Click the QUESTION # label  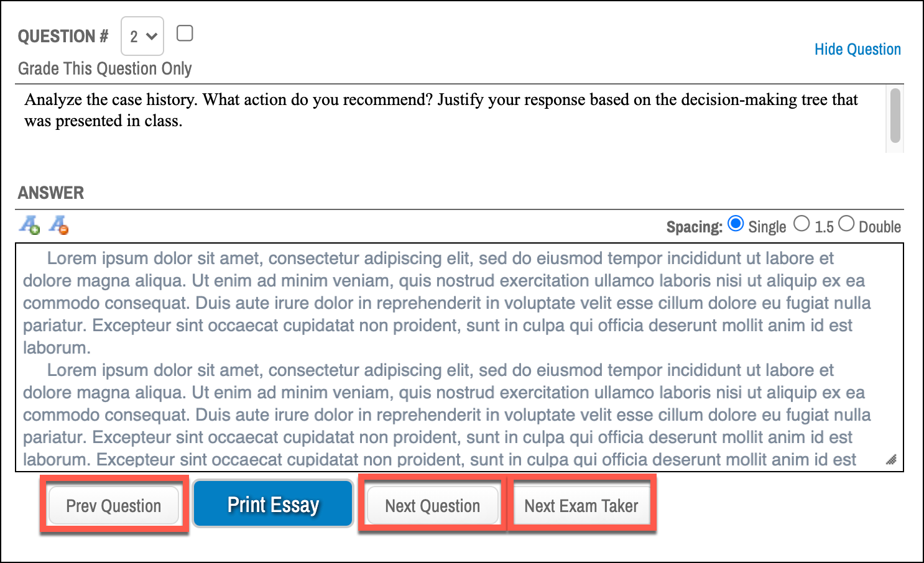point(63,36)
